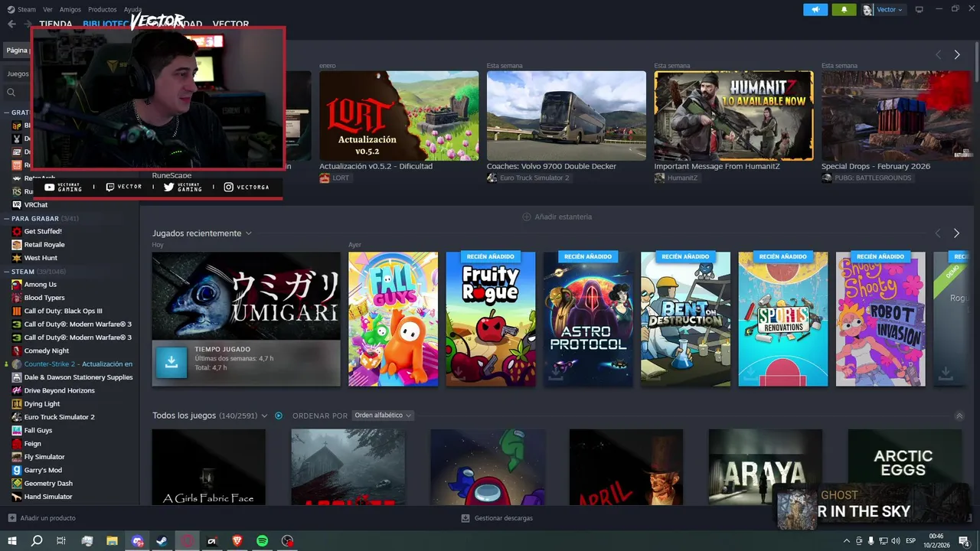Viewport: 980px width, 551px height.
Task: Open the Orden alfabético sort dropdown
Action: [383, 416]
